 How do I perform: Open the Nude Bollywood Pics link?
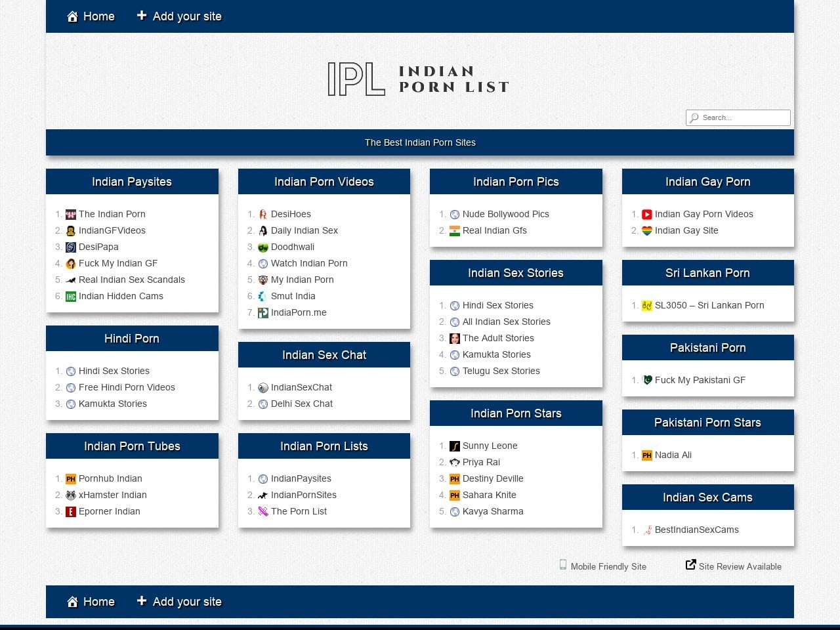click(506, 215)
